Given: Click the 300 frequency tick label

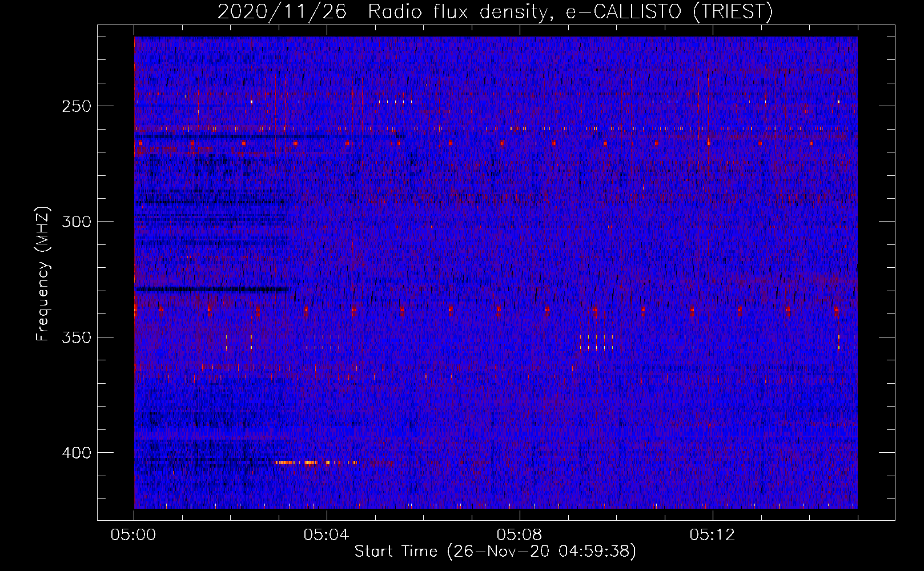Looking at the screenshot, I should click(x=77, y=222).
